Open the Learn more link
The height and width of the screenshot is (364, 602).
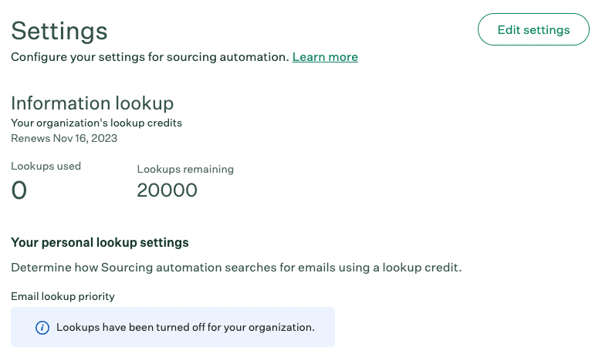325,57
